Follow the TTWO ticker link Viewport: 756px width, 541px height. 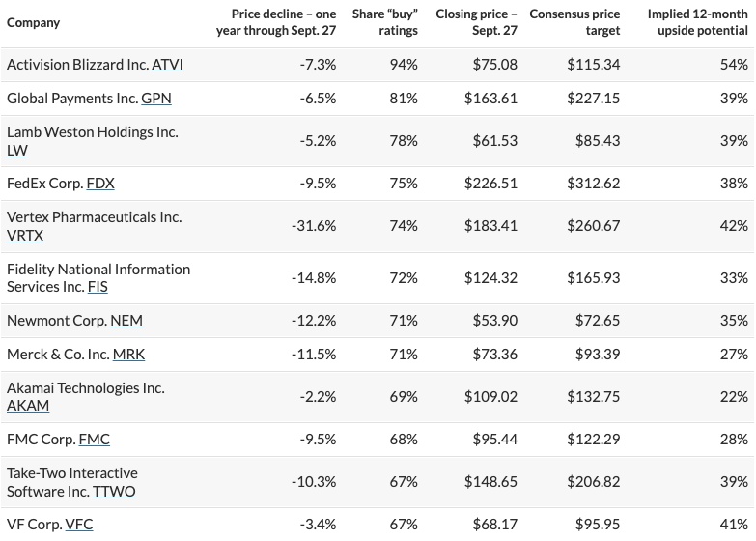[x=114, y=492]
